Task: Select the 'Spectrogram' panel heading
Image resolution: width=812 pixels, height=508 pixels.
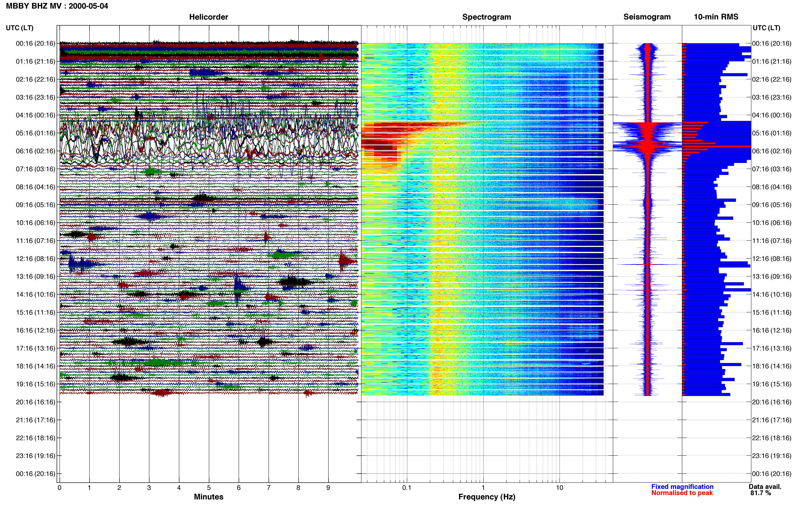Action: 487,17
